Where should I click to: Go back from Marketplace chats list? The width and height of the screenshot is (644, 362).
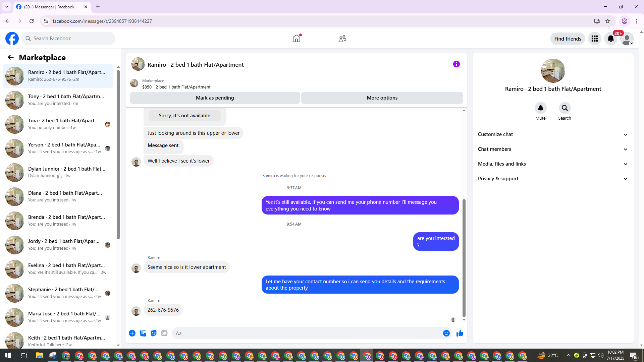[x=11, y=57]
